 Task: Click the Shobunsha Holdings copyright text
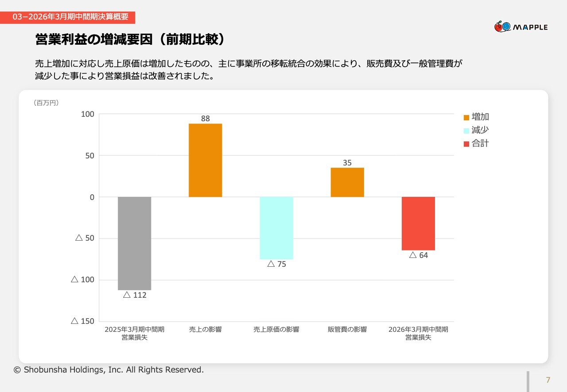[109, 370]
